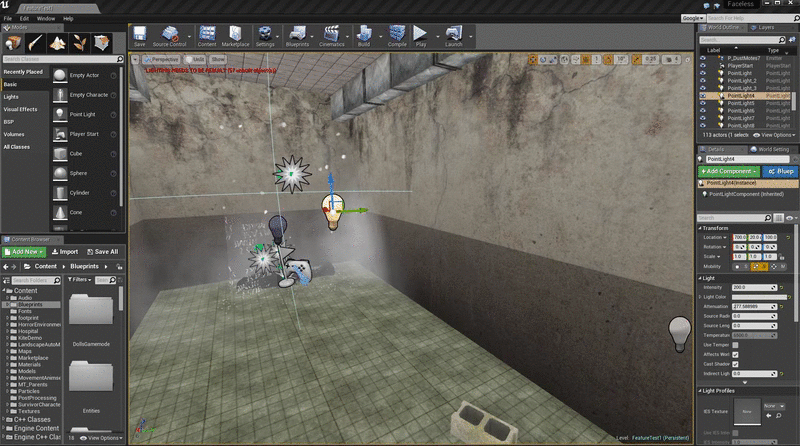Viewport: 800px width, 446px height.
Task: Click the Show viewport button
Action: (x=218, y=60)
